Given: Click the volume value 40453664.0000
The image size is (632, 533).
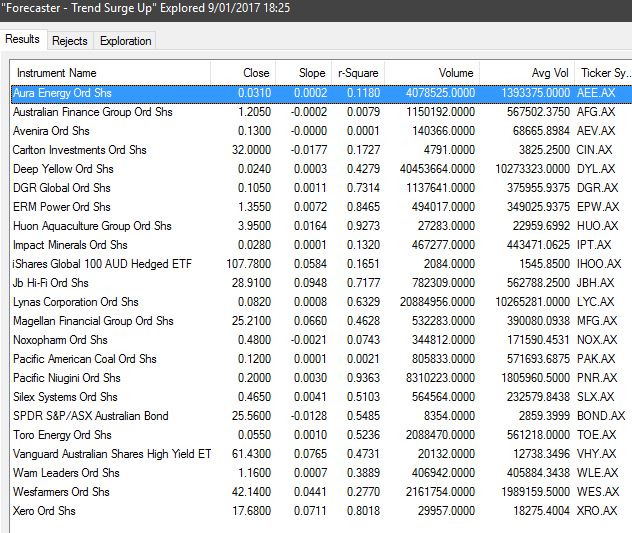Looking at the screenshot, I should point(437,169).
